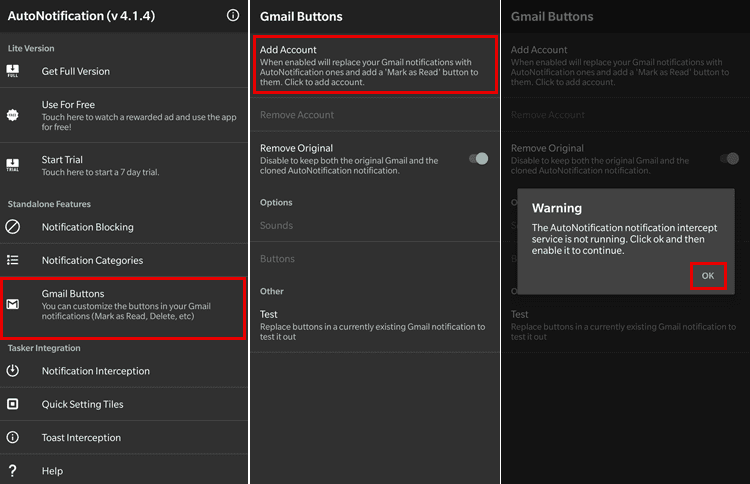Viewport: 750px width, 484px height.
Task: Tap Remove Account in middle panel
Action: pyautogui.click(x=375, y=115)
